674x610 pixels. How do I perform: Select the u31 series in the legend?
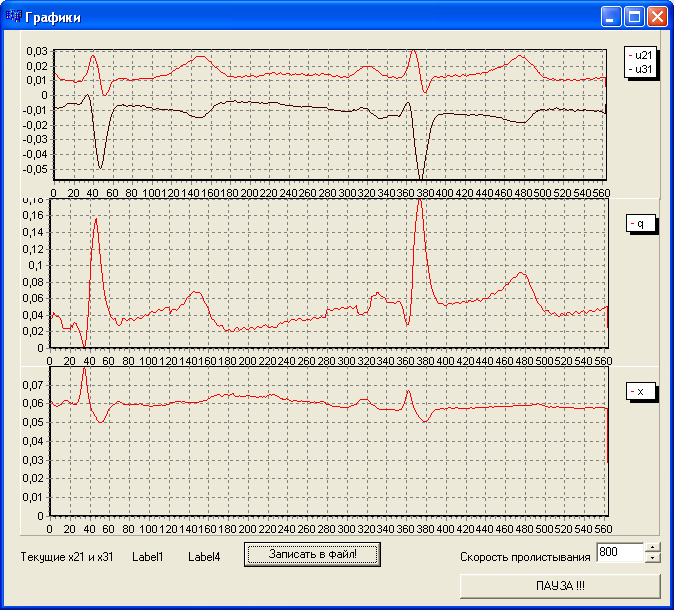pos(641,69)
